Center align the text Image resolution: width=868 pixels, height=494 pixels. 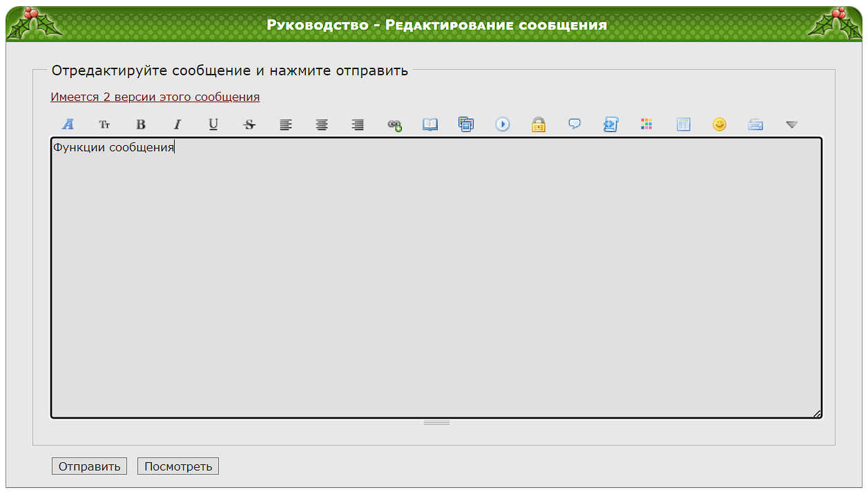[x=322, y=124]
